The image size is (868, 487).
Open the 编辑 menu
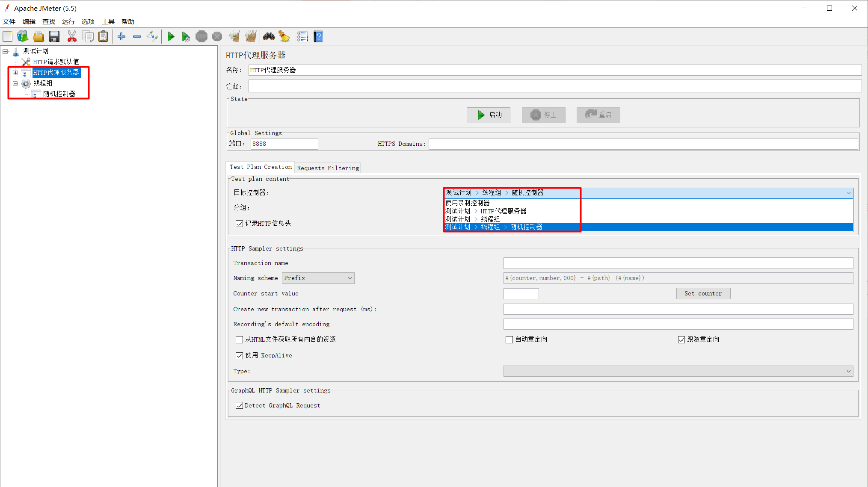pyautogui.click(x=29, y=21)
